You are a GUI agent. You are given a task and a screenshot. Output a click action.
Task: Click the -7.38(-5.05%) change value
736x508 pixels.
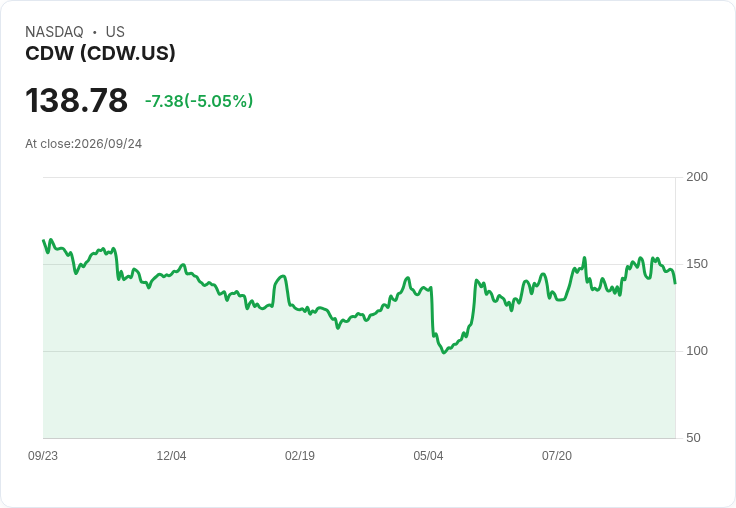[199, 101]
